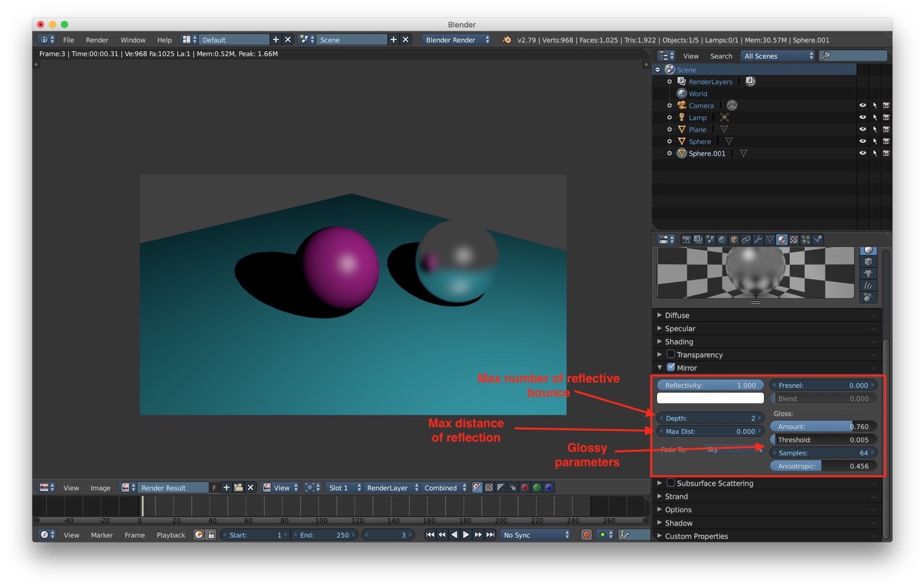Show the red channel in image editor
924x588 pixels.
click(524, 487)
